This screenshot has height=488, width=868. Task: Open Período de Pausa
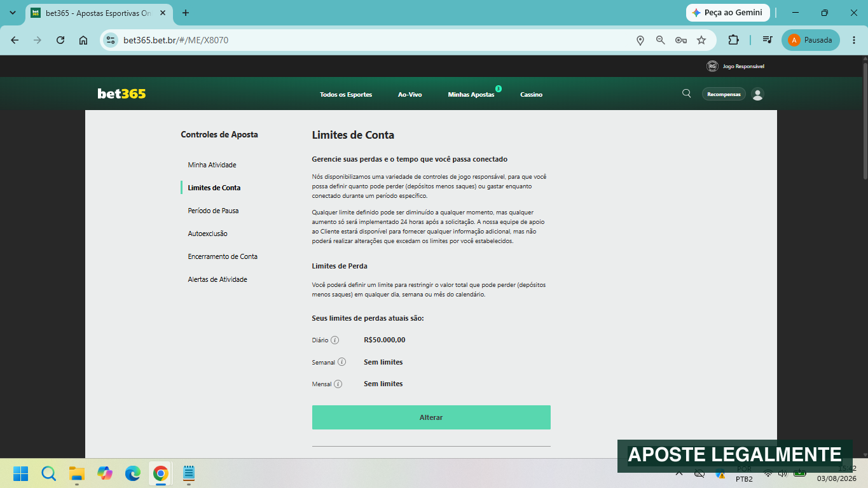(x=213, y=211)
